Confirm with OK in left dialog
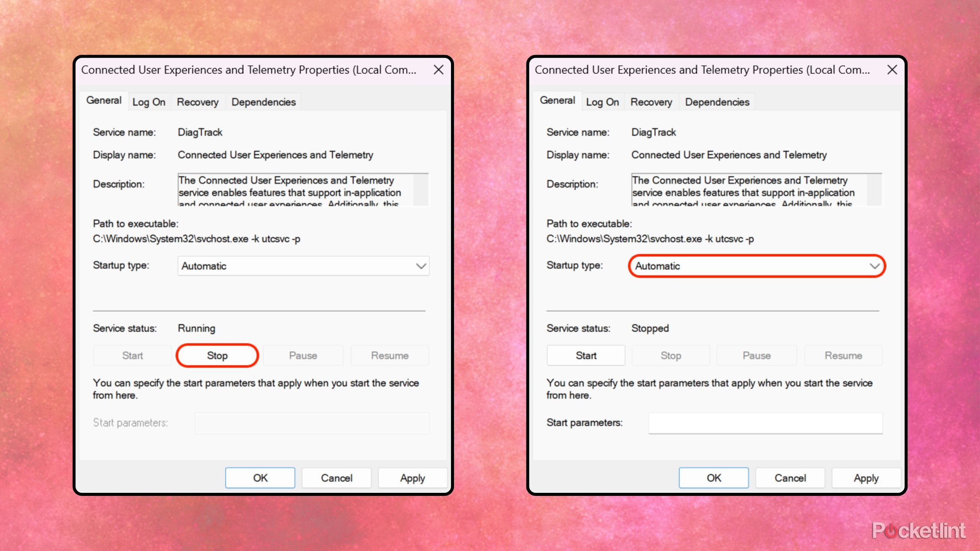 pyautogui.click(x=260, y=478)
